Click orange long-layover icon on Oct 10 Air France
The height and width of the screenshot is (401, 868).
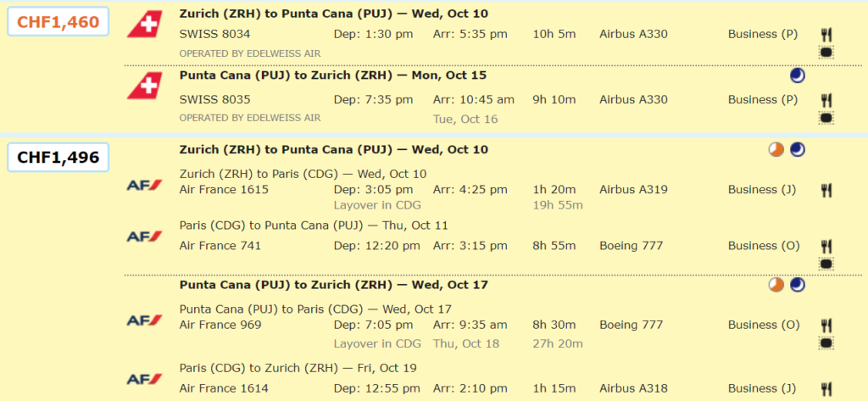tap(776, 149)
